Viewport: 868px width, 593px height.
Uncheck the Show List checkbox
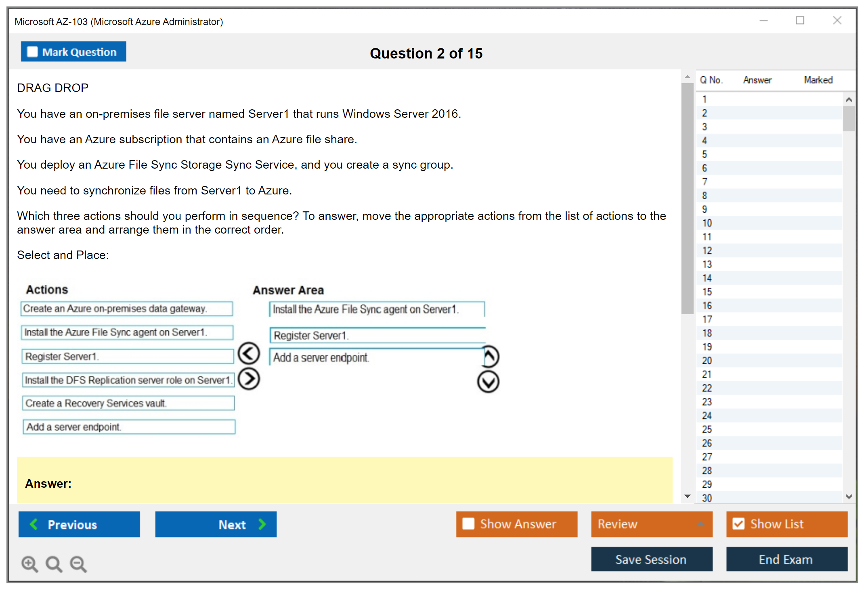tap(738, 524)
